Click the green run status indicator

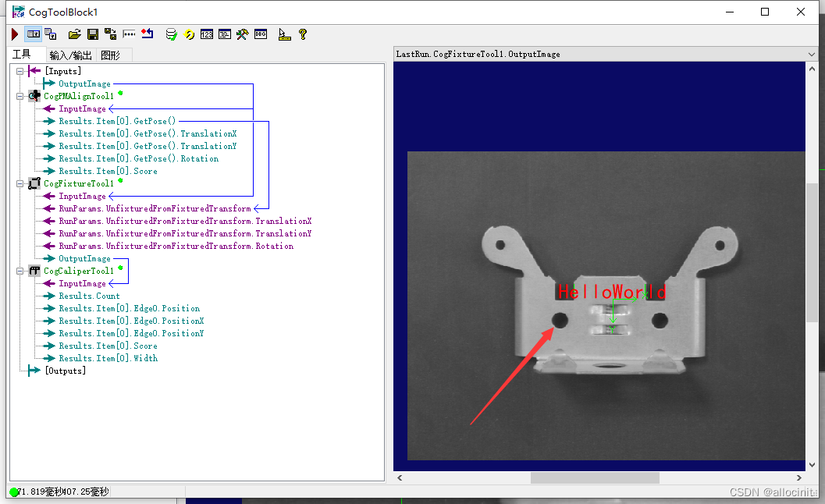(x=14, y=492)
